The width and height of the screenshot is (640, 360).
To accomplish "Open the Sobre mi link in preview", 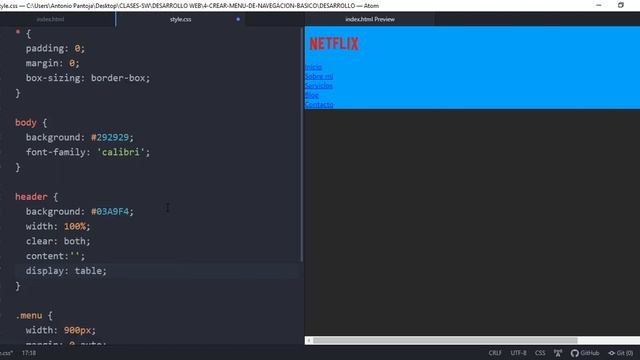I will click(x=319, y=76).
